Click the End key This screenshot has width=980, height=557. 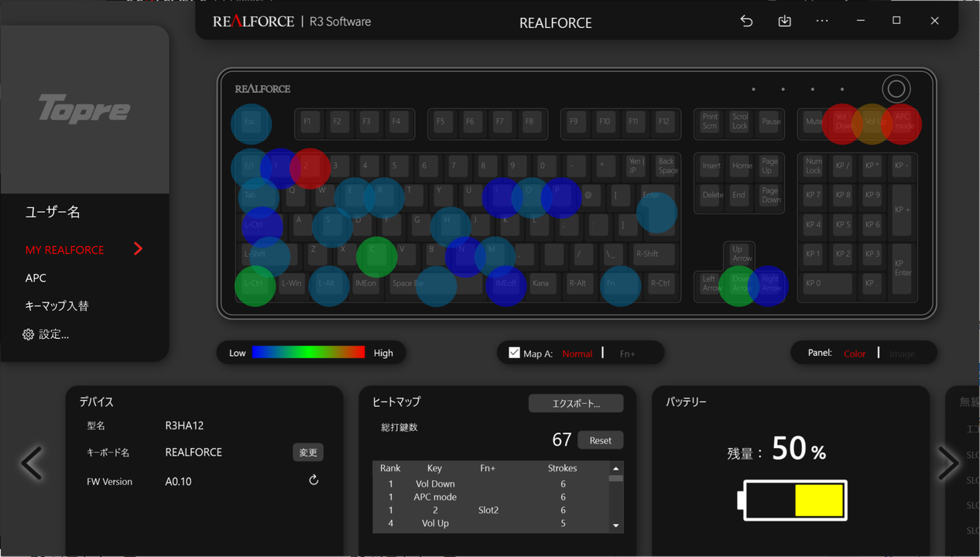pyautogui.click(x=740, y=196)
